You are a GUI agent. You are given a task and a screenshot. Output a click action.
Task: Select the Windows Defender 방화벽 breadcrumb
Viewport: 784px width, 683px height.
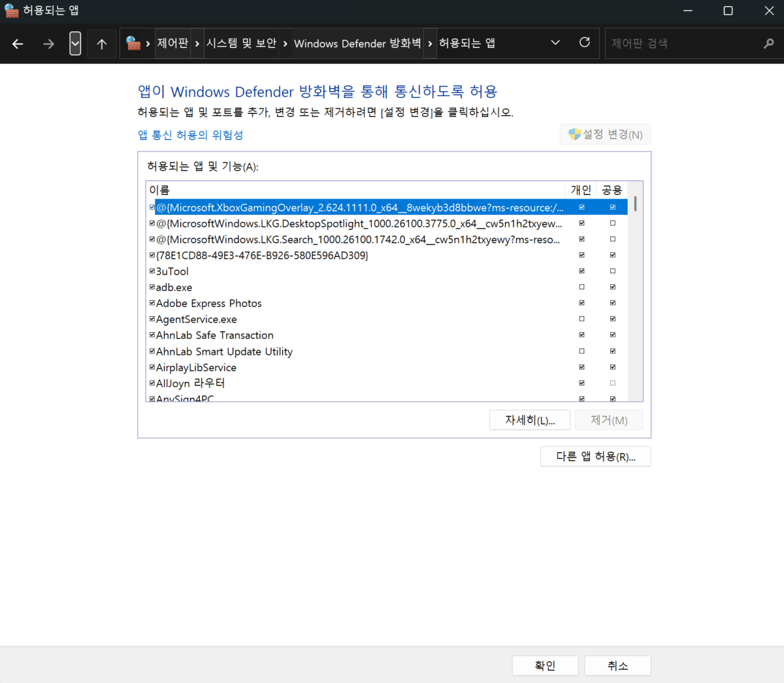pyautogui.click(x=357, y=43)
